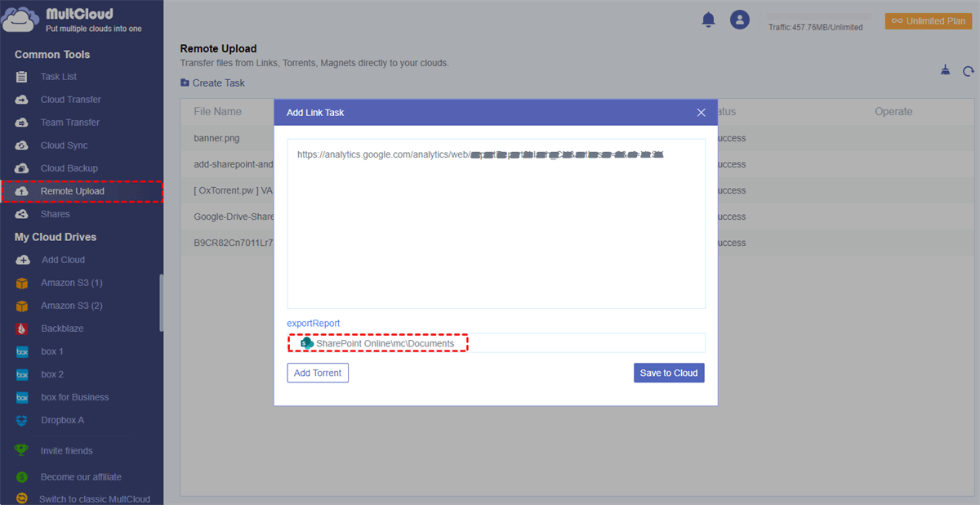
Task: Click Add Cloud plus-cloud icon
Action: pos(22,260)
